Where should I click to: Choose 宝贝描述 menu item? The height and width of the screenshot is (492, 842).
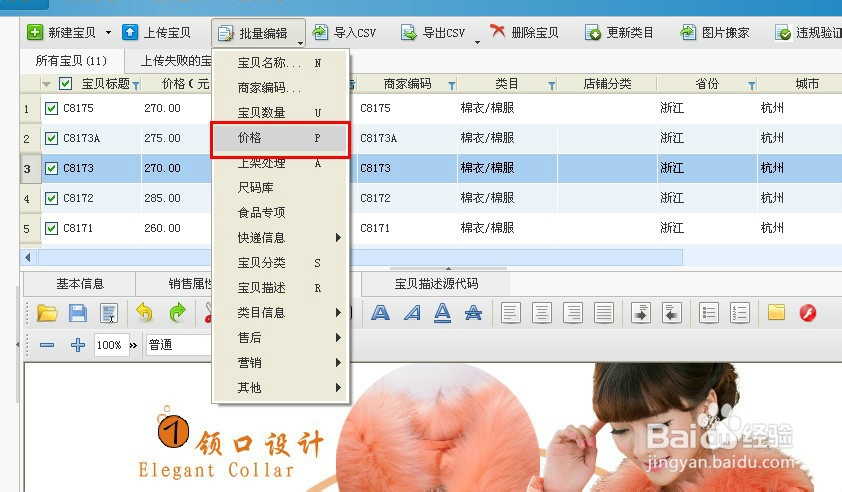(281, 287)
